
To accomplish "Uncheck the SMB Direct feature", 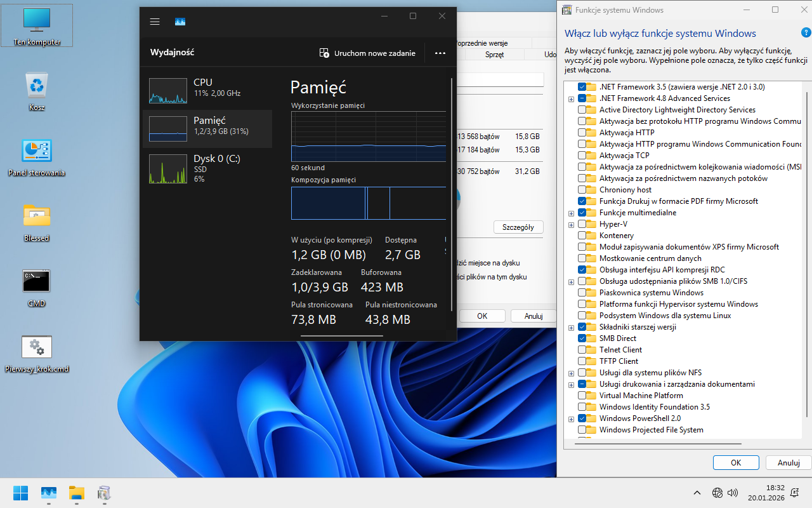I will click(x=582, y=338).
